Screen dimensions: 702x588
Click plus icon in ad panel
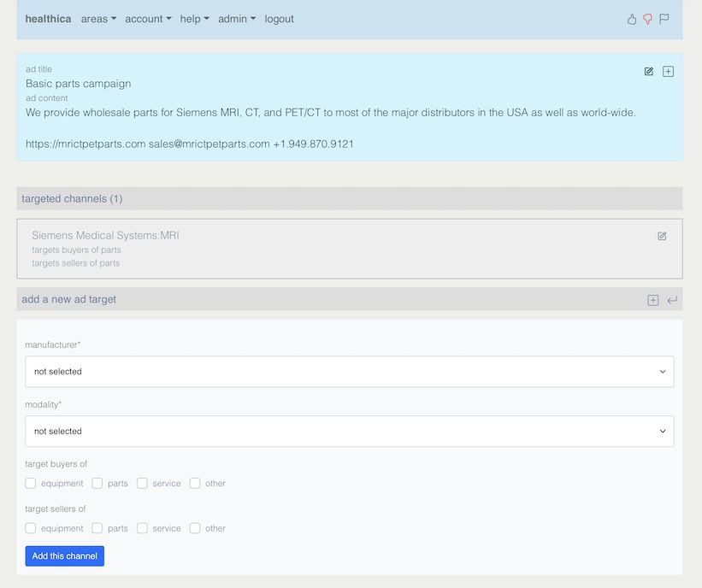point(668,72)
